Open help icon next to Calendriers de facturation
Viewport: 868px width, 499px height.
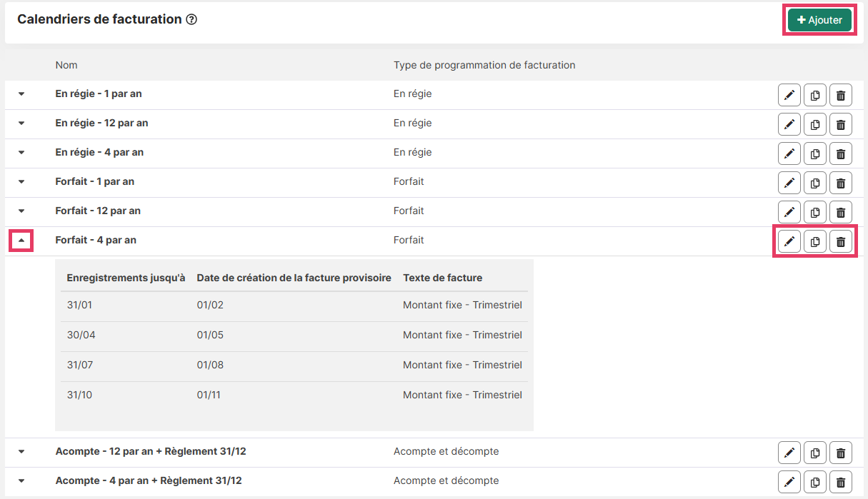191,20
